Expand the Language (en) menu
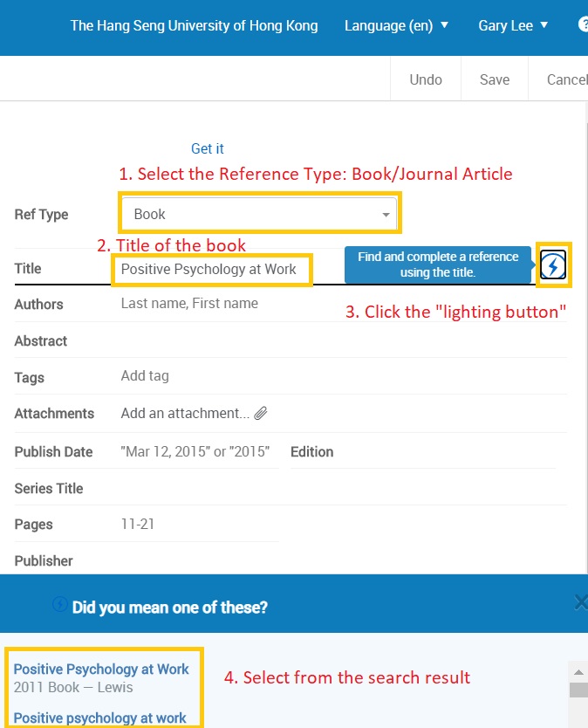Screen dimensions: 588x728 point(396,25)
